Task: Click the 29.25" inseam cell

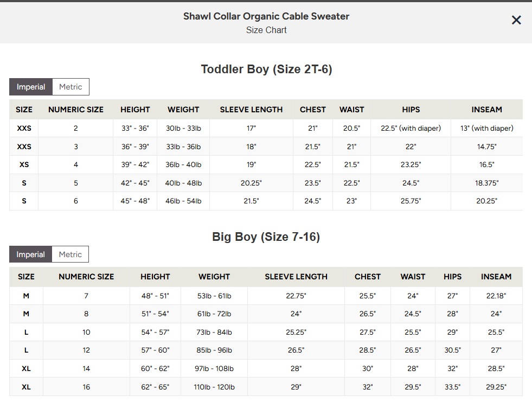Action: 496,387
